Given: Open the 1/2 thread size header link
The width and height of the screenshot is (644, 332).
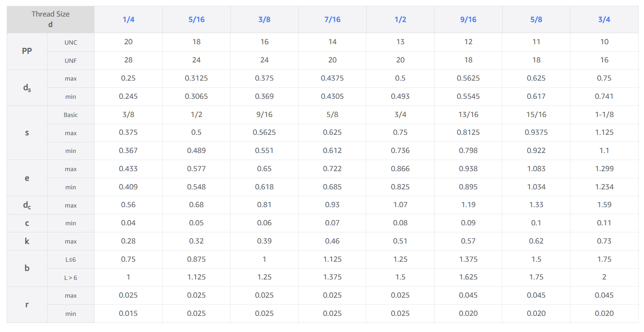Looking at the screenshot, I should pyautogui.click(x=400, y=19).
